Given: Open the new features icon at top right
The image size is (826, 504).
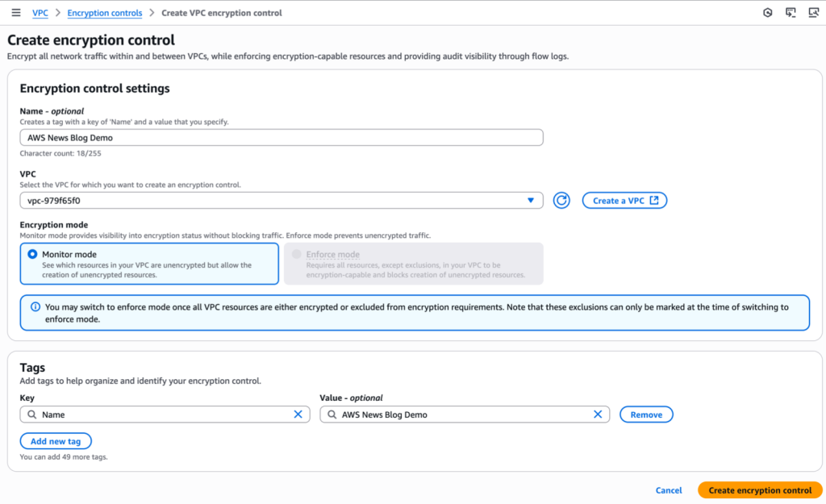Looking at the screenshot, I should pos(767,12).
